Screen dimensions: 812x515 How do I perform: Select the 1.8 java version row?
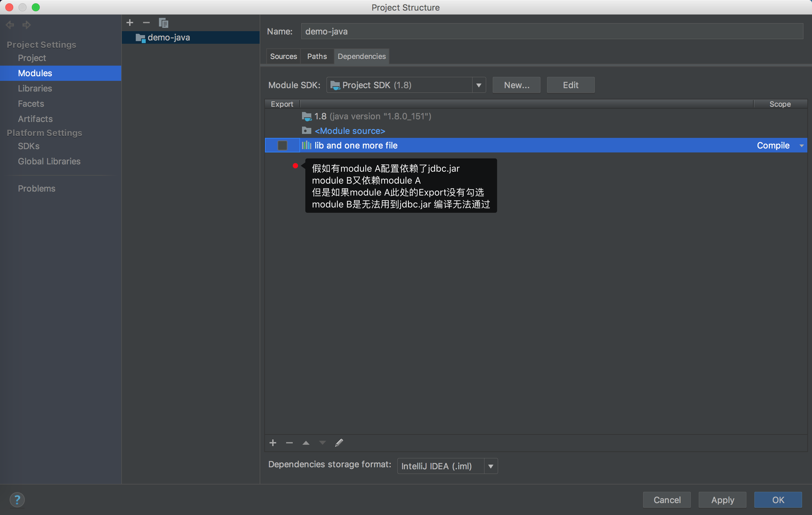[x=536, y=116]
